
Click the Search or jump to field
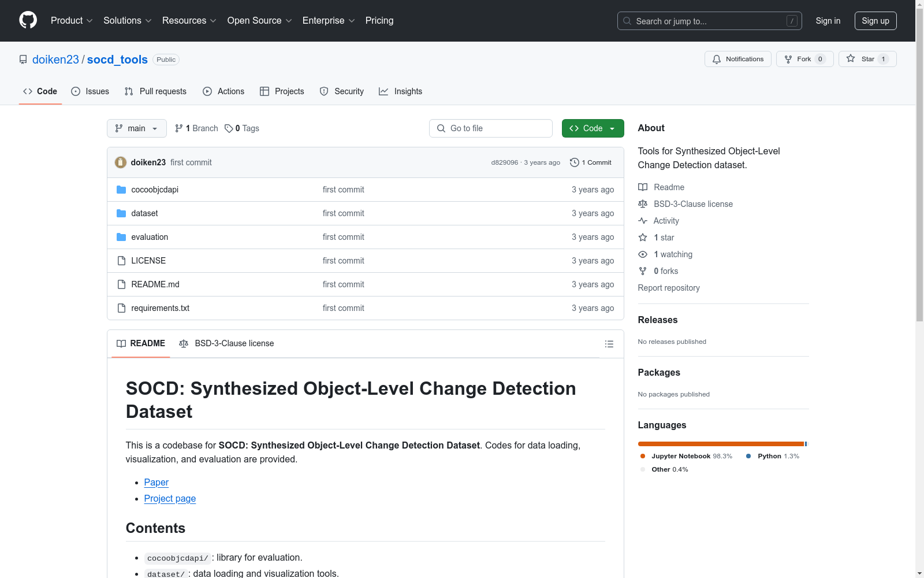pos(710,21)
